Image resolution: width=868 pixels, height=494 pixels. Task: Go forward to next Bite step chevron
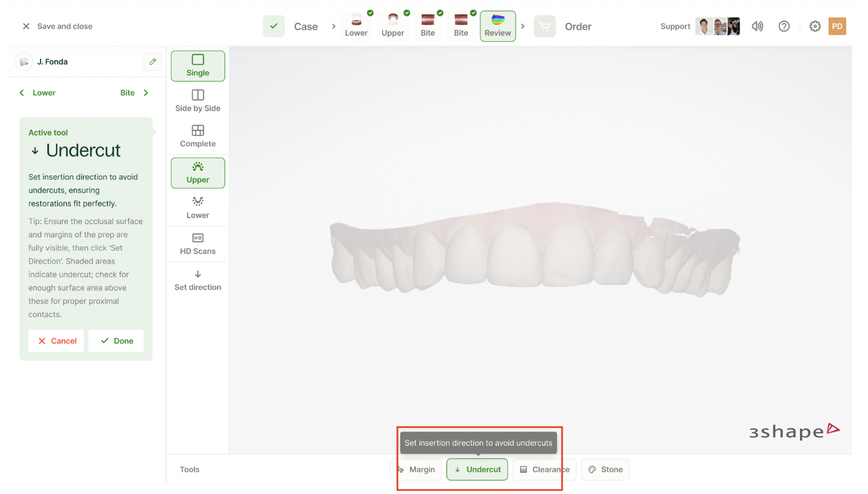tap(146, 93)
